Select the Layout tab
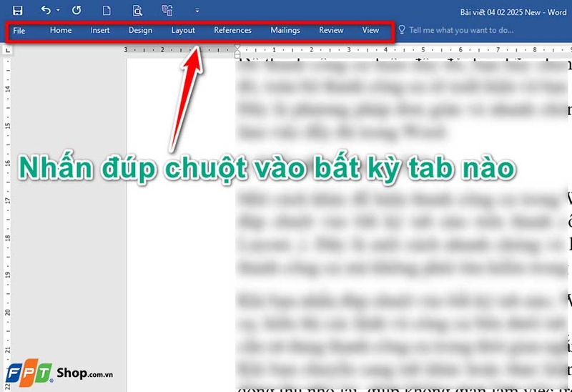572x392 pixels. [183, 30]
